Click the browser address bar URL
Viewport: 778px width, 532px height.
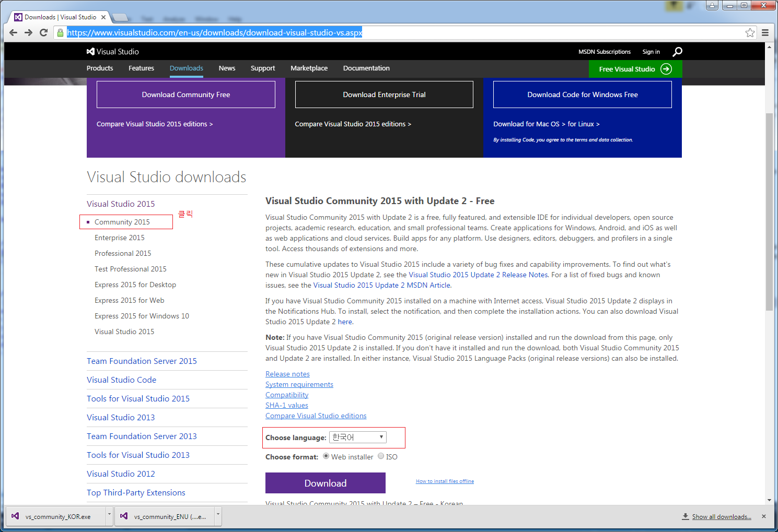point(215,32)
